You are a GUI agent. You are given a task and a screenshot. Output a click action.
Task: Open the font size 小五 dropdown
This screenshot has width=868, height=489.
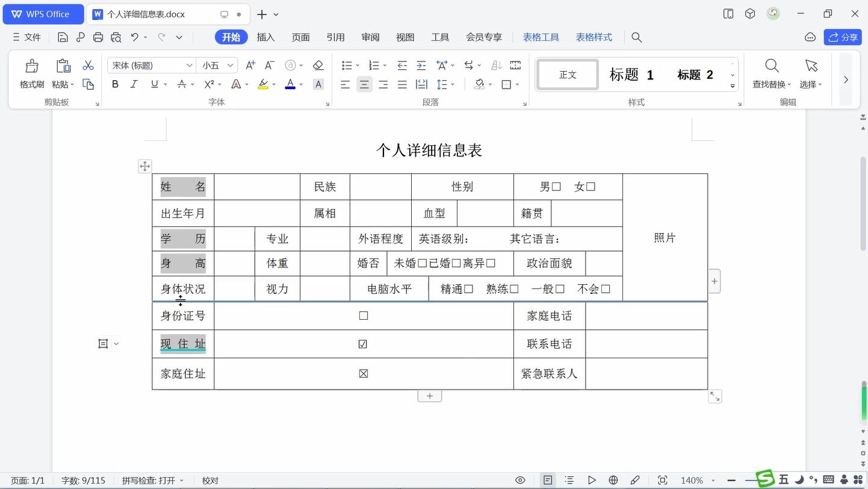pyautogui.click(x=231, y=65)
